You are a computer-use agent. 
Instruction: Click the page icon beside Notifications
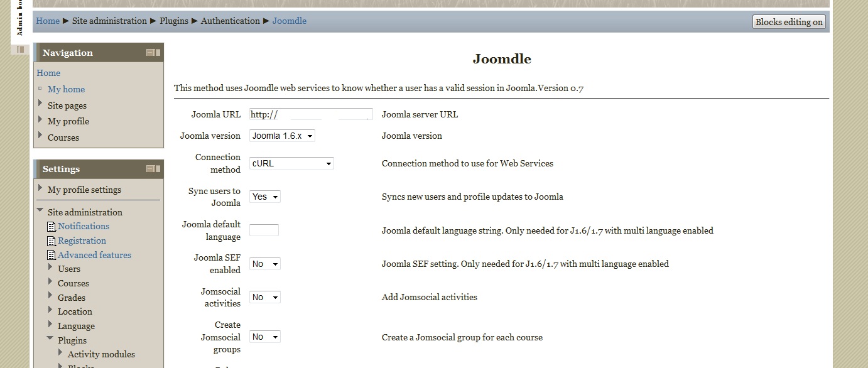(52, 227)
